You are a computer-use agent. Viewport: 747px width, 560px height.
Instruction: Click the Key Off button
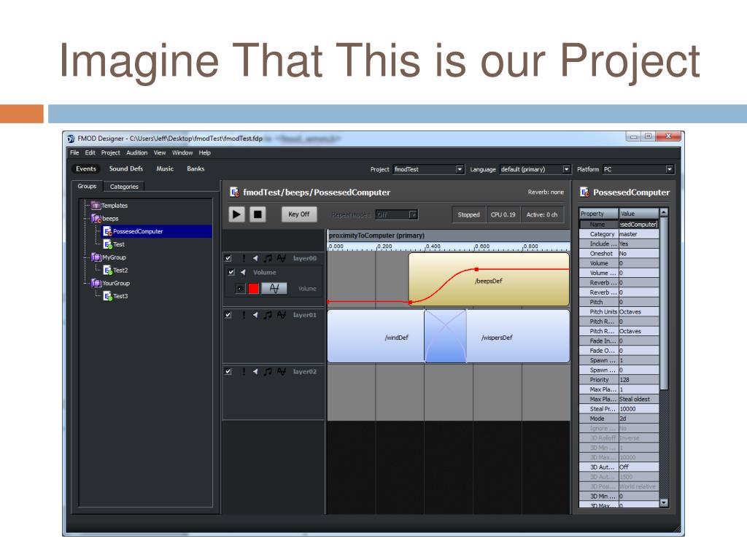click(298, 214)
